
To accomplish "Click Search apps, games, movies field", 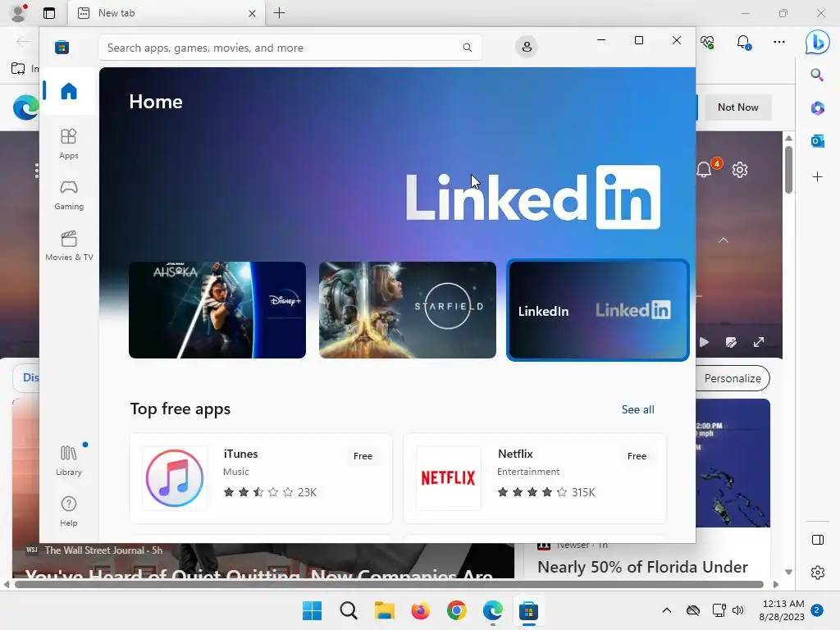I will tap(290, 48).
